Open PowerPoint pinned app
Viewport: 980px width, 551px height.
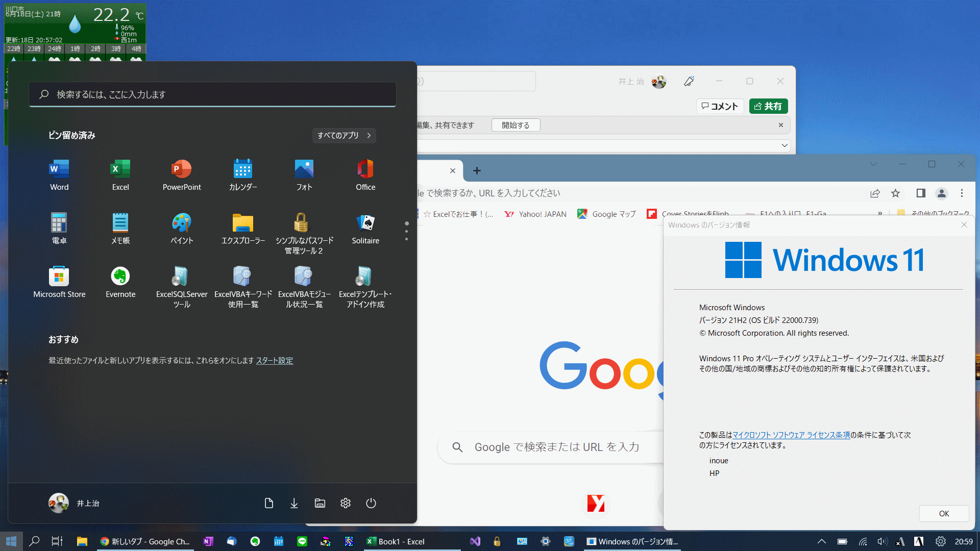[x=182, y=175]
